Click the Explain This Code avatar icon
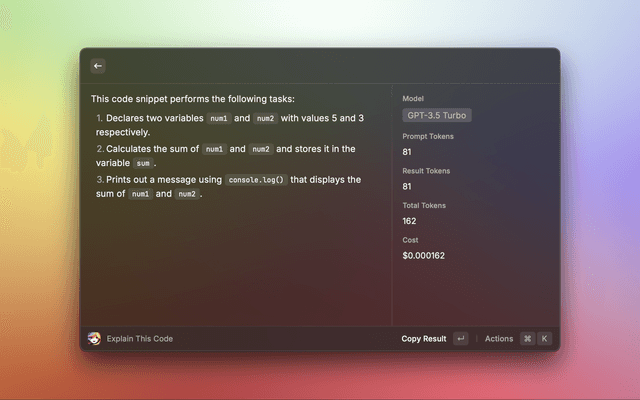 coord(95,339)
